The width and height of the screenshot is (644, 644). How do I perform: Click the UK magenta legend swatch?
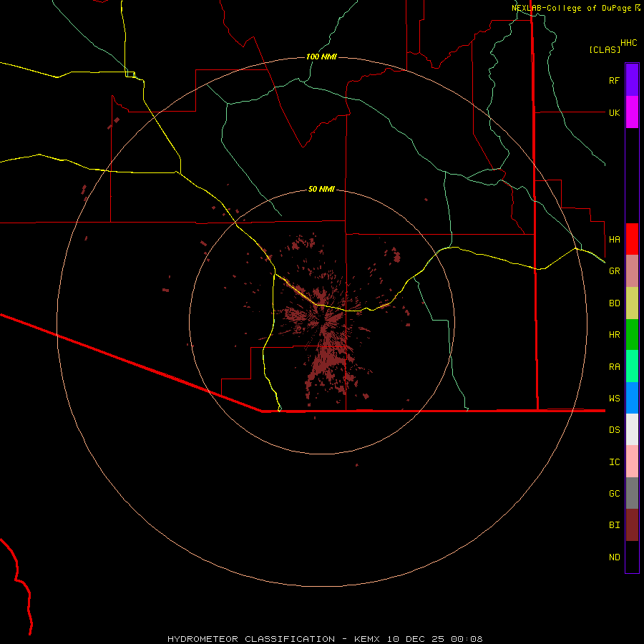[x=632, y=112]
